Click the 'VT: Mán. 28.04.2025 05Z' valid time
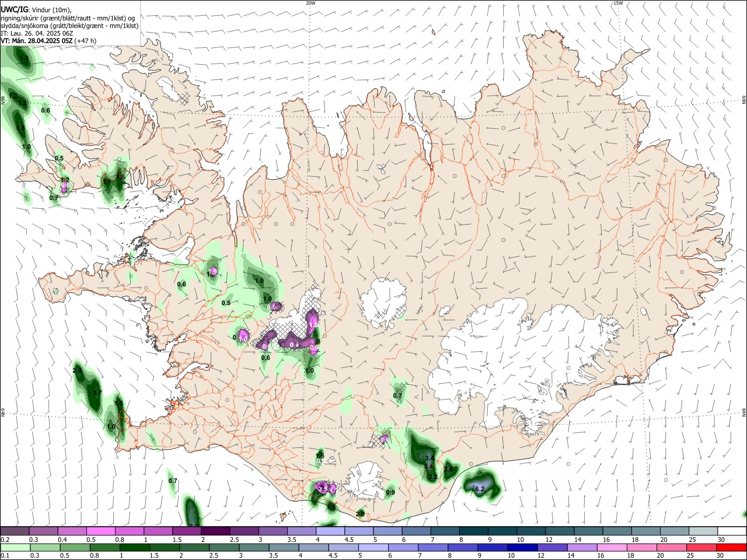 point(37,41)
